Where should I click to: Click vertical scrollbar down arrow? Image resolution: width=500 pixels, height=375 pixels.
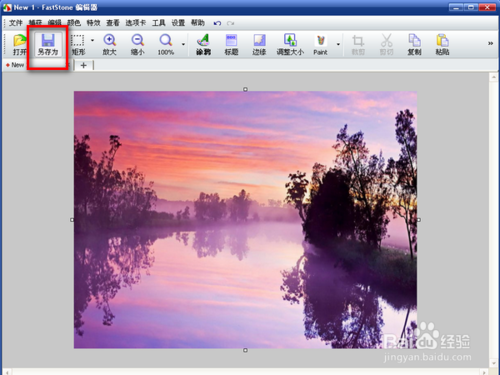[x=493, y=363]
